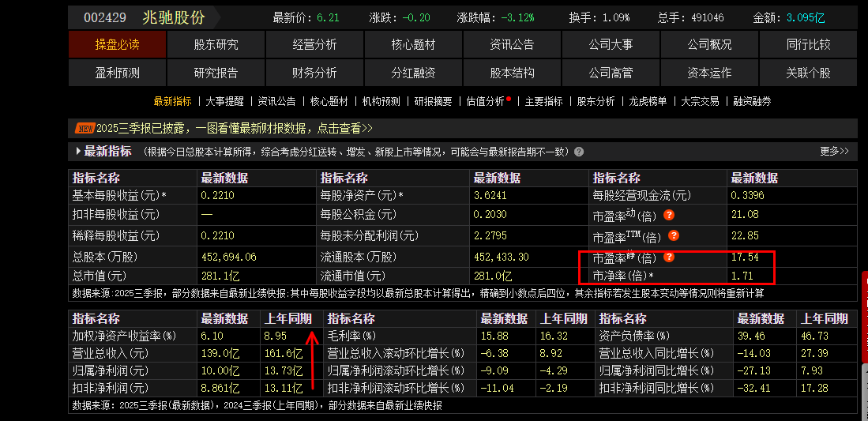Select the 股本结构 tab
The height and width of the screenshot is (421, 868).
tap(512, 73)
